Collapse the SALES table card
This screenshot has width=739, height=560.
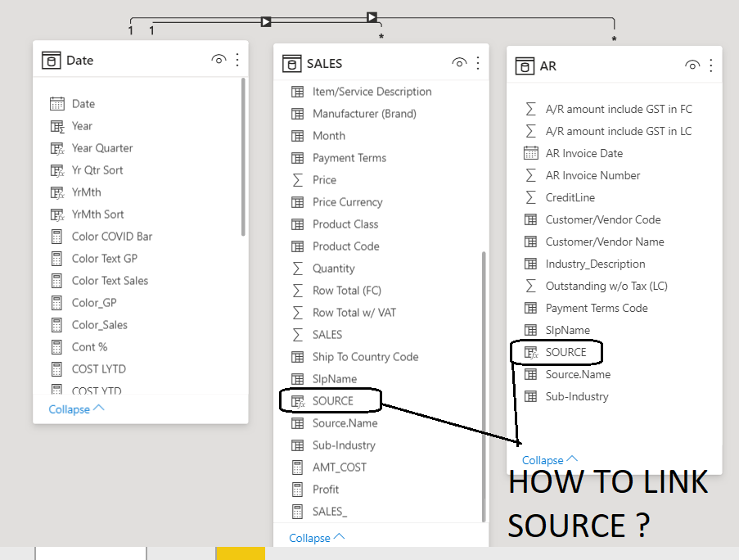[316, 538]
